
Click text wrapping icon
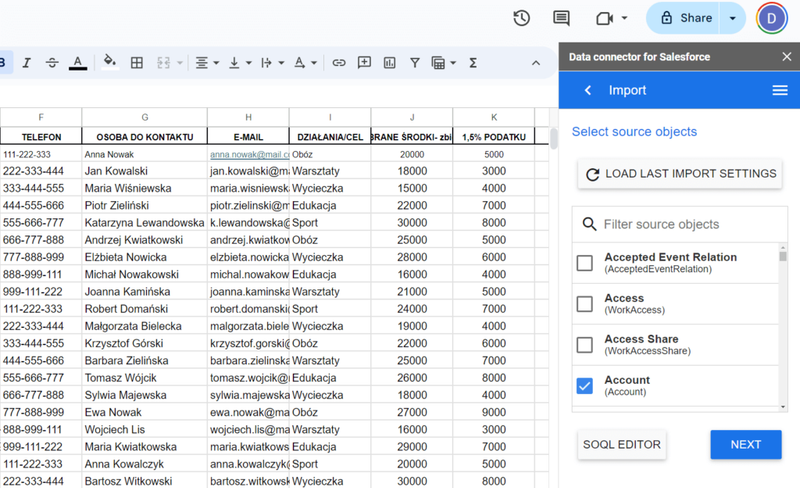pos(266,63)
